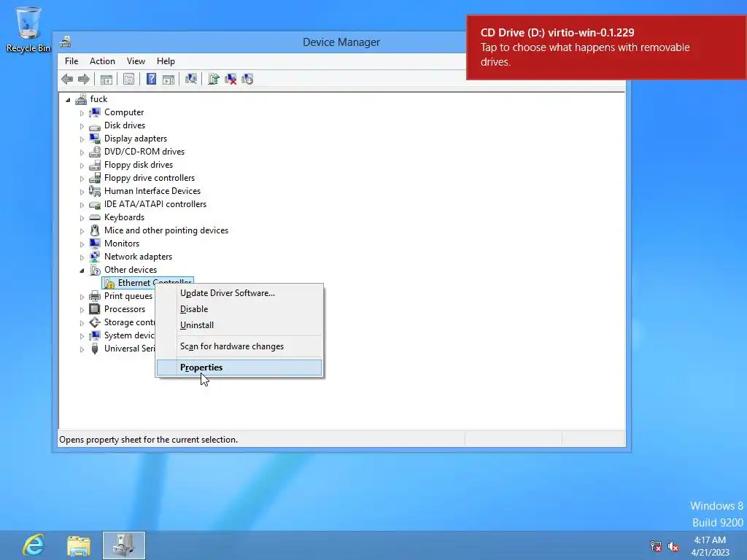This screenshot has width=747, height=560.
Task: Collapse the root 'fuck' tree node
Action: (x=68, y=99)
